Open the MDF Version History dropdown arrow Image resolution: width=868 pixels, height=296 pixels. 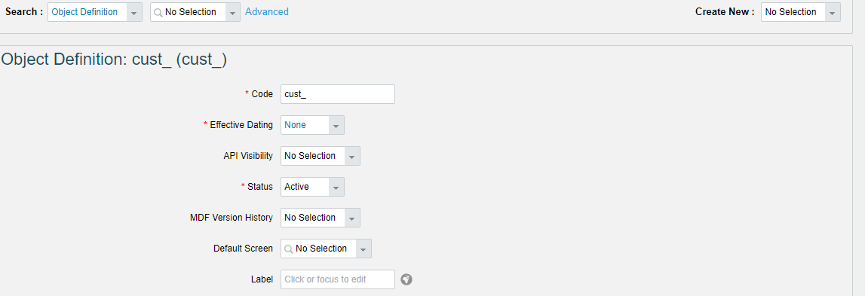[352, 218]
